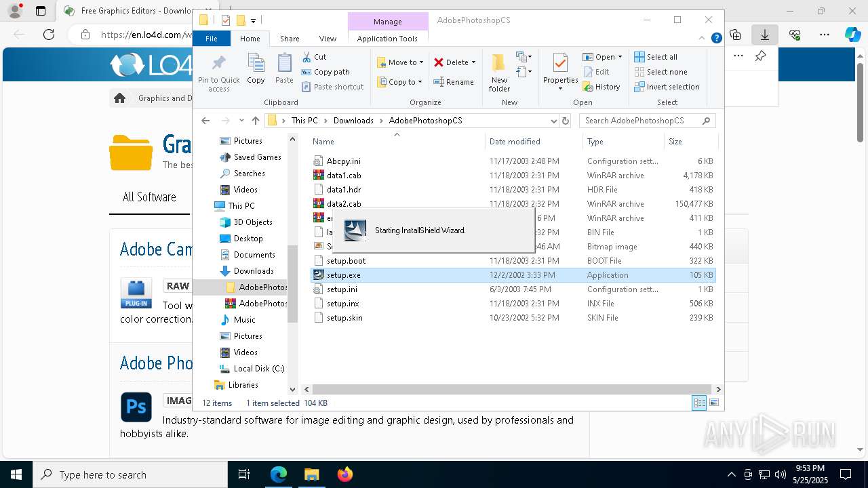Switch to the Share ribbon tab
Screen dimensions: 868x488
point(290,39)
